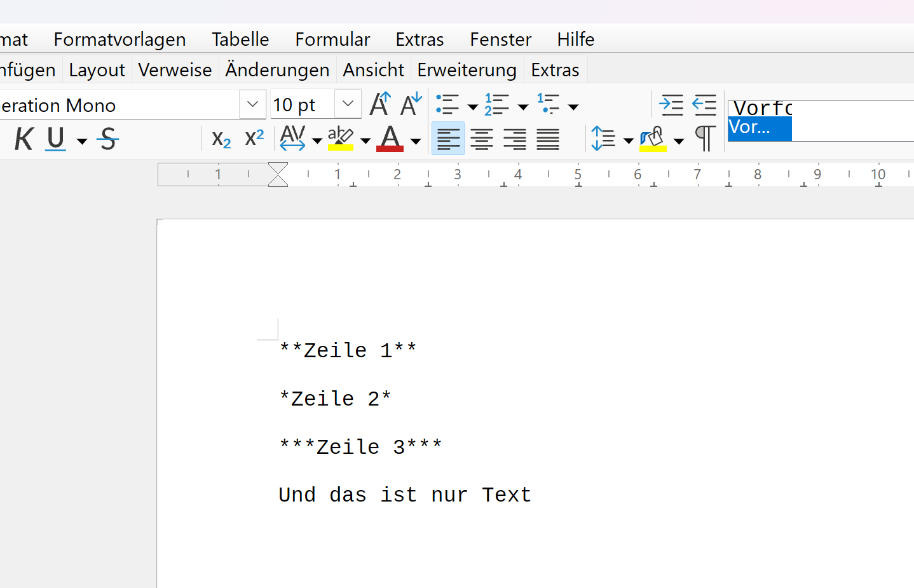
Task: Click the line spacing icon
Action: 604,139
